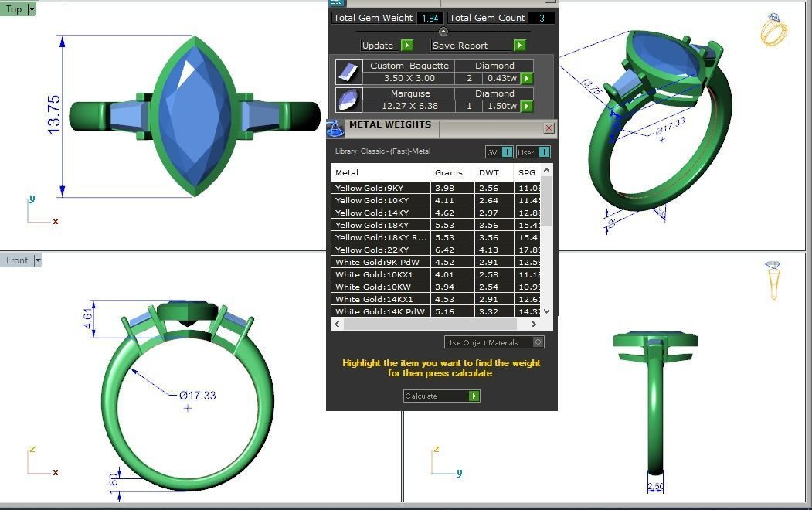Click the vertical scrollbar thumb in metal list
Screen dimensions: 812x510
tap(546, 201)
